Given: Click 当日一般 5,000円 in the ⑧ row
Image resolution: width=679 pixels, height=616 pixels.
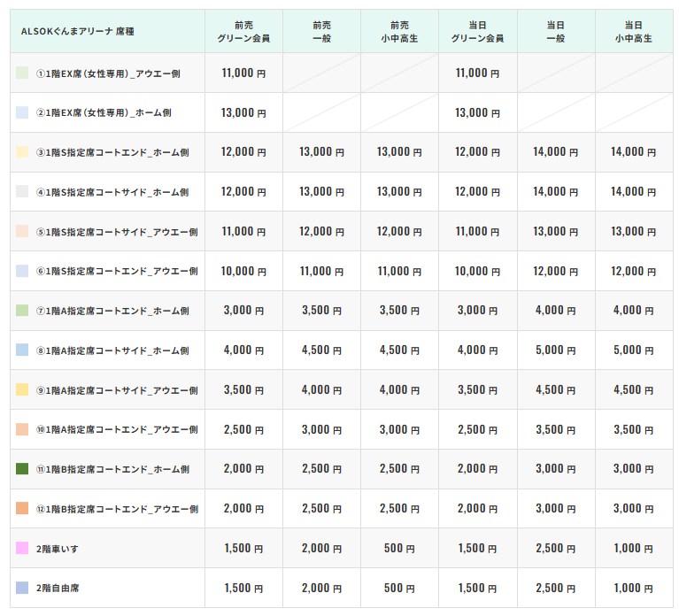Looking at the screenshot, I should (x=556, y=350).
